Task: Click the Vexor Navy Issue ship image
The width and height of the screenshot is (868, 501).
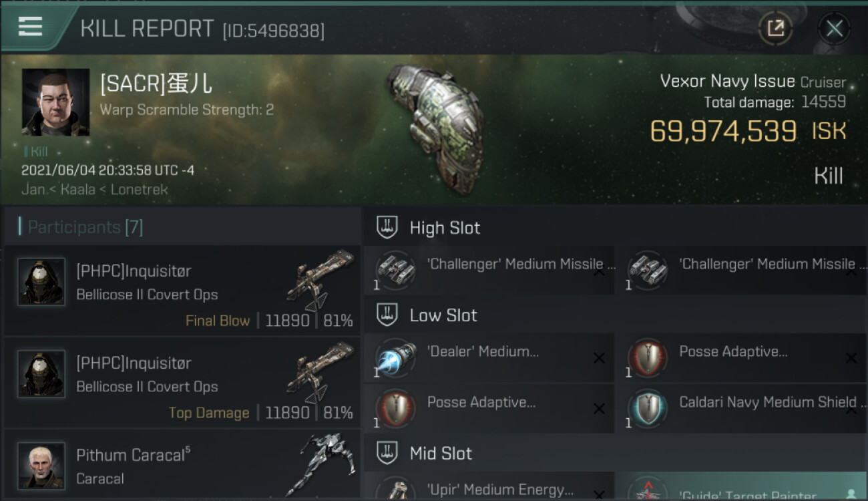Action: (x=435, y=128)
